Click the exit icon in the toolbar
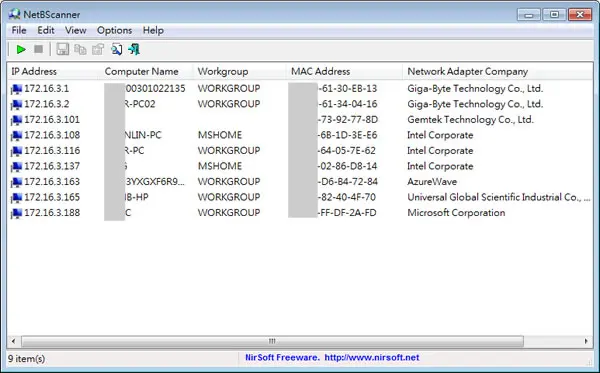 [134, 49]
